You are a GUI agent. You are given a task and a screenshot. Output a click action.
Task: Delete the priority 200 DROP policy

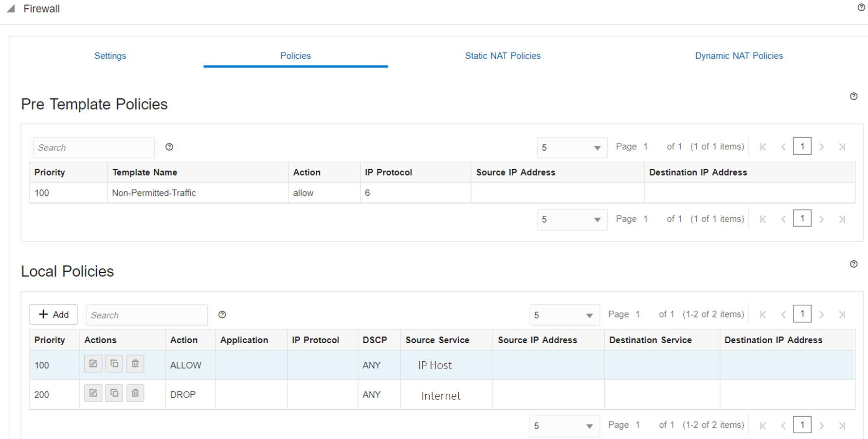(x=135, y=393)
